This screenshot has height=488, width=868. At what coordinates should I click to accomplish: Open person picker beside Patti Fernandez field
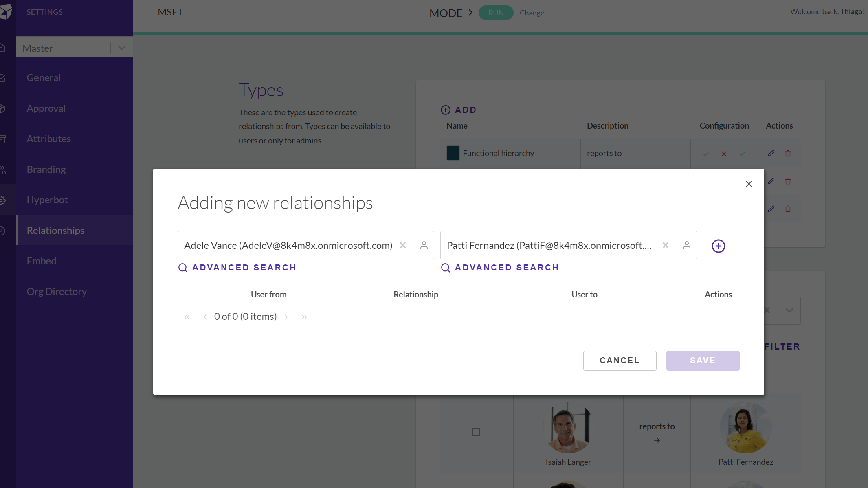687,245
